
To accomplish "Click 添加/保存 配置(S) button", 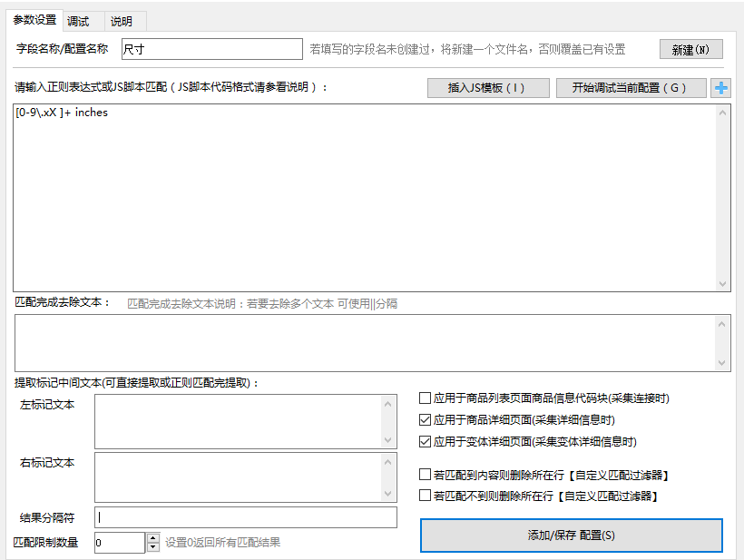I will [572, 535].
